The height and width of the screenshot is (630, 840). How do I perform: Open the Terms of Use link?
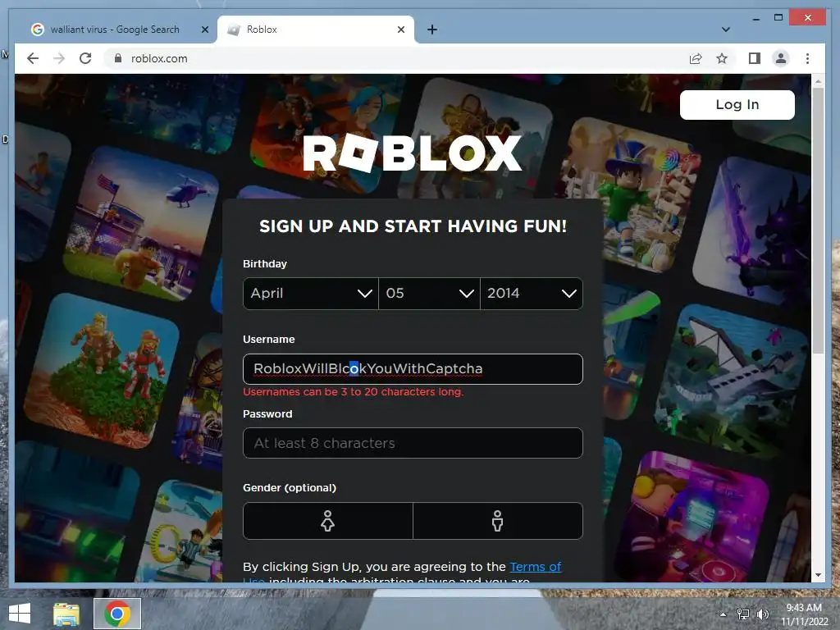coord(535,567)
